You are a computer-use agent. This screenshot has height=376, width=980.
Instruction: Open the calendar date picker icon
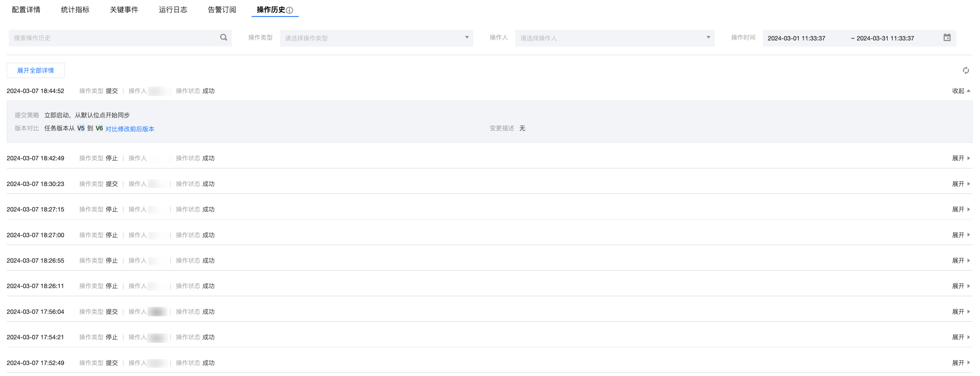tap(947, 37)
